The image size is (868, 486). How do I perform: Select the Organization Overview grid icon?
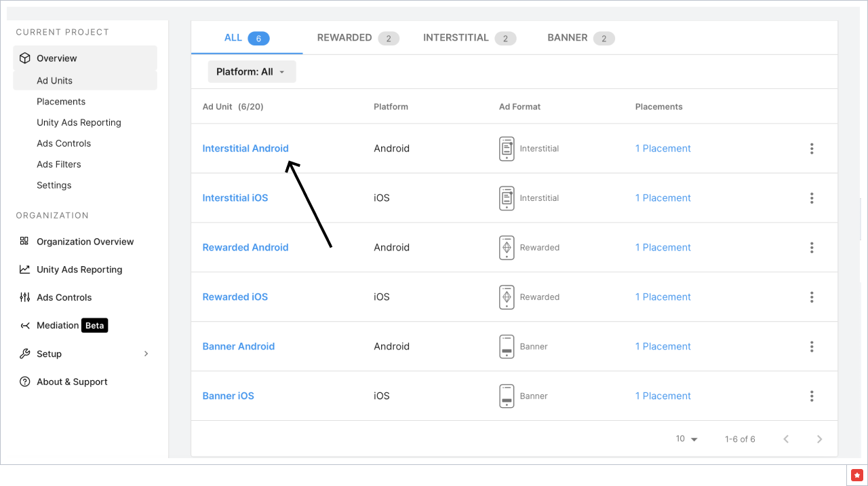tap(23, 241)
